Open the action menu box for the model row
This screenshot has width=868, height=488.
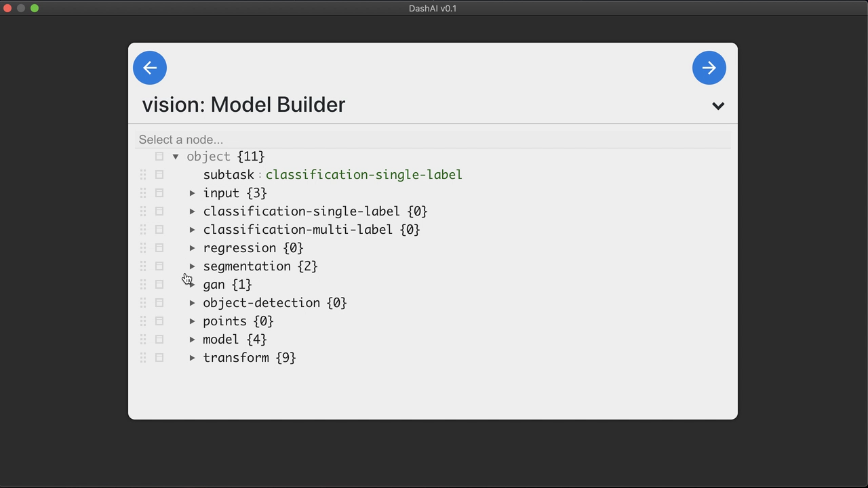(159, 340)
